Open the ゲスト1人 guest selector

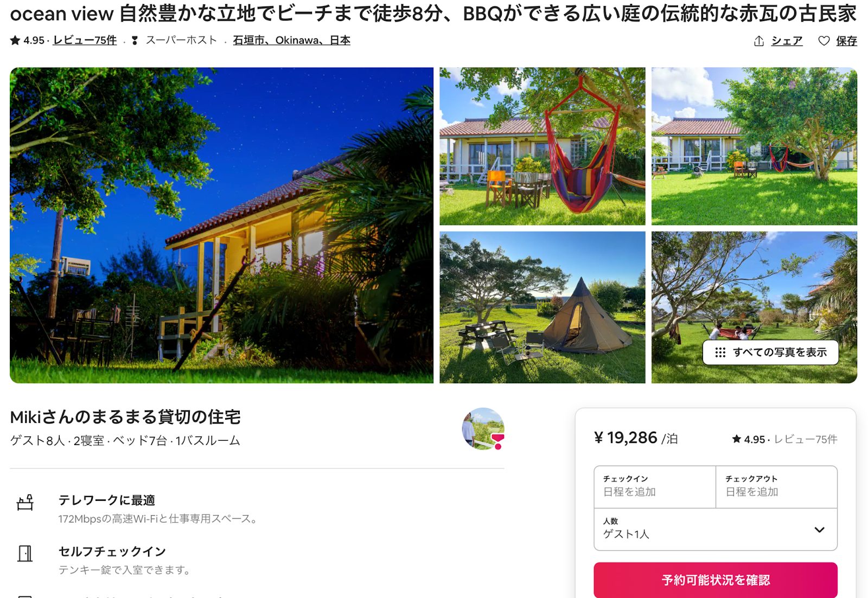pos(715,529)
